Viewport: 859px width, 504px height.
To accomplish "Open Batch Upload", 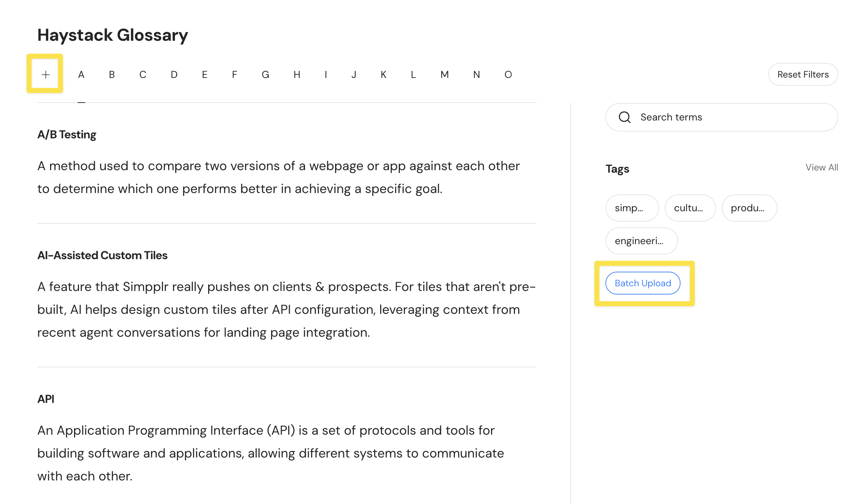I will click(643, 283).
